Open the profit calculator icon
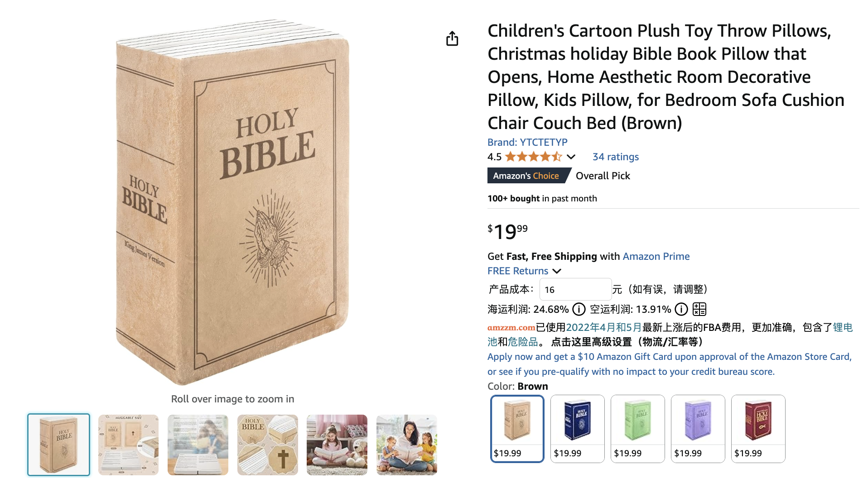The width and height of the screenshot is (868, 478). point(699,309)
